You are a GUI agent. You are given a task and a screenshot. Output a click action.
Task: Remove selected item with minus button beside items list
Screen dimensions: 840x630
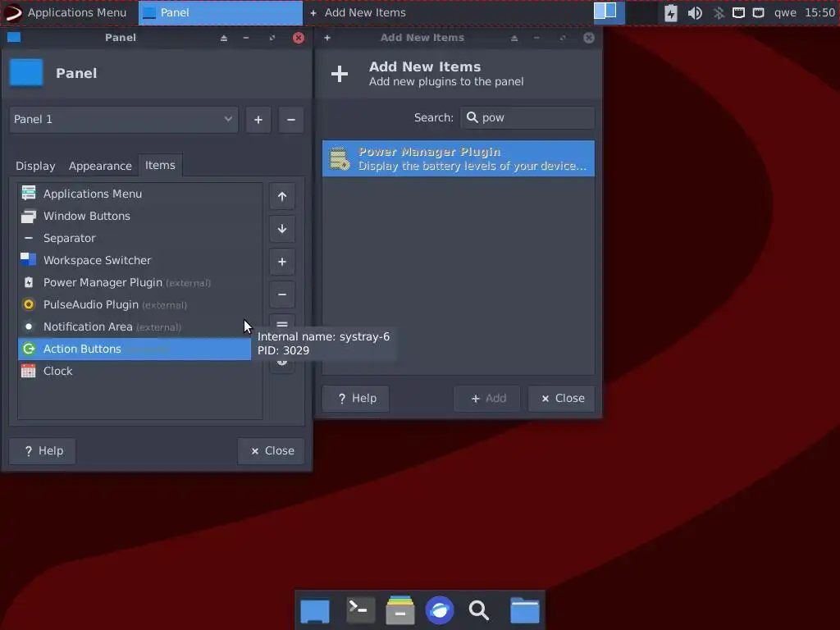282,294
